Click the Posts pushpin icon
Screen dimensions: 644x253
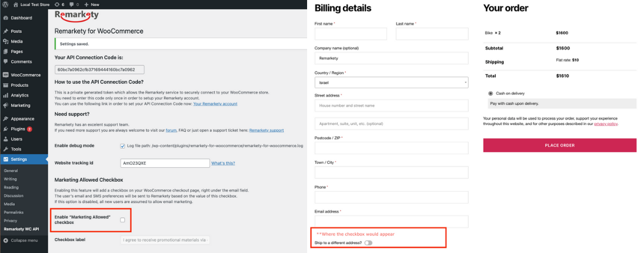click(5, 31)
